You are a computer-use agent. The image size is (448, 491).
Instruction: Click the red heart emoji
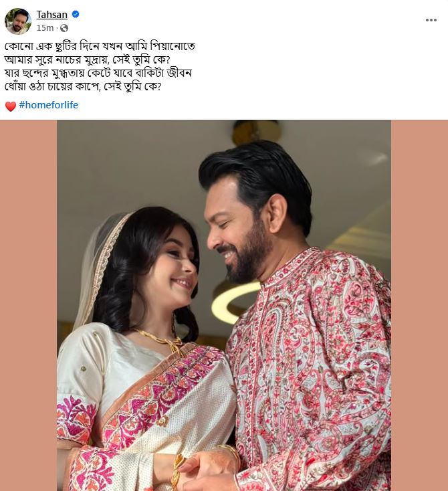coord(10,106)
